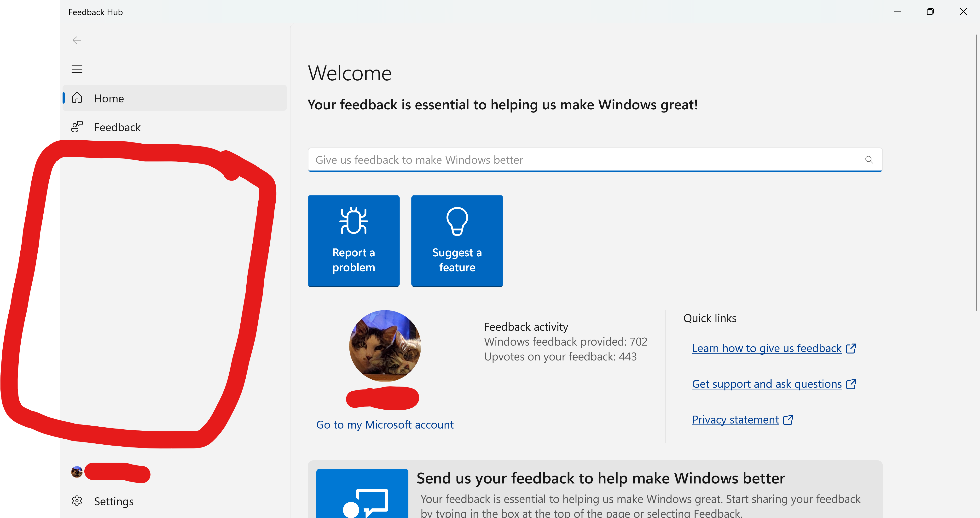Click the feedback chat banner image
Screen dimensions: 980x518
362,494
